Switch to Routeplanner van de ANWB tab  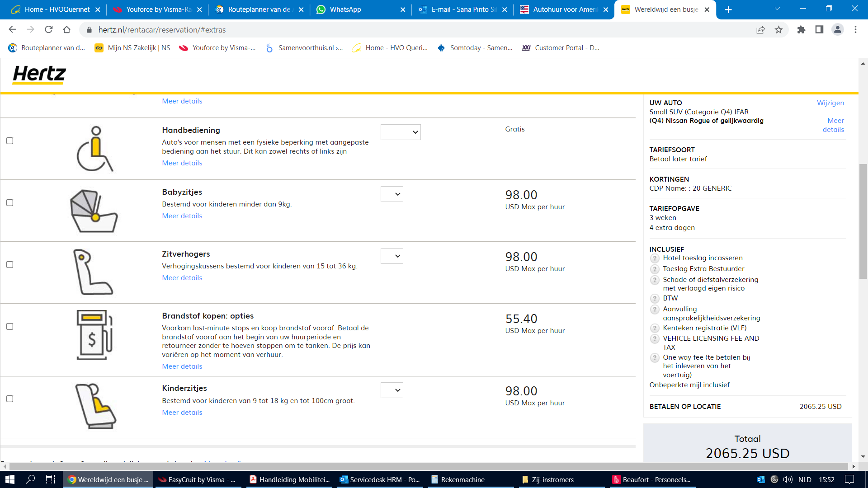pyautogui.click(x=259, y=9)
